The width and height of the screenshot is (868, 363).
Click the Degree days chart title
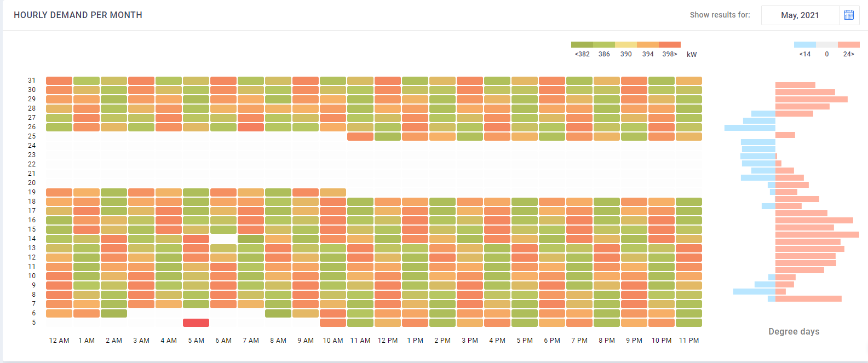coord(794,331)
